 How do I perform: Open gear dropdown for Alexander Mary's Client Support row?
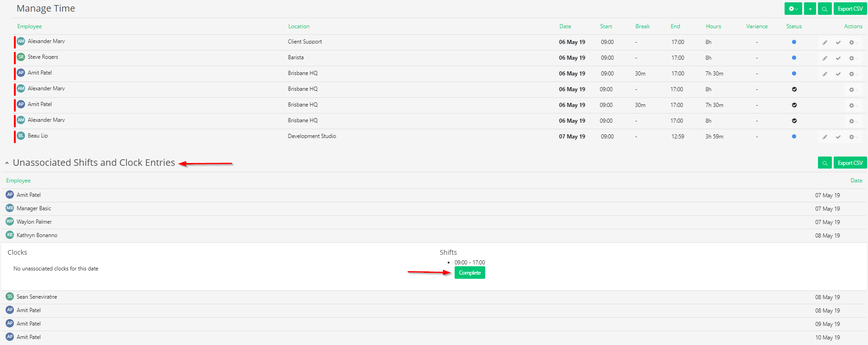coord(853,43)
